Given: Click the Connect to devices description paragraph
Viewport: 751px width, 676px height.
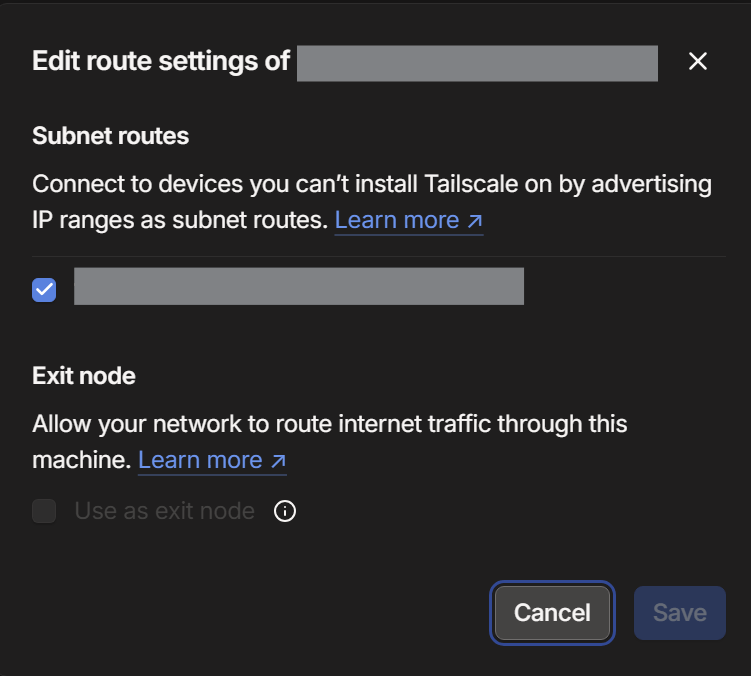Looking at the screenshot, I should pyautogui.click(x=372, y=202).
